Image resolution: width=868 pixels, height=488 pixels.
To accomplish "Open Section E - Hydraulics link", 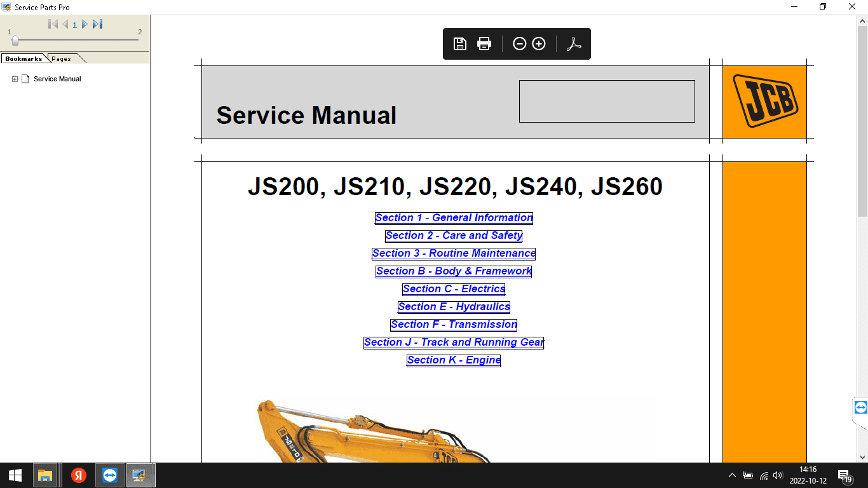I will [x=454, y=307].
